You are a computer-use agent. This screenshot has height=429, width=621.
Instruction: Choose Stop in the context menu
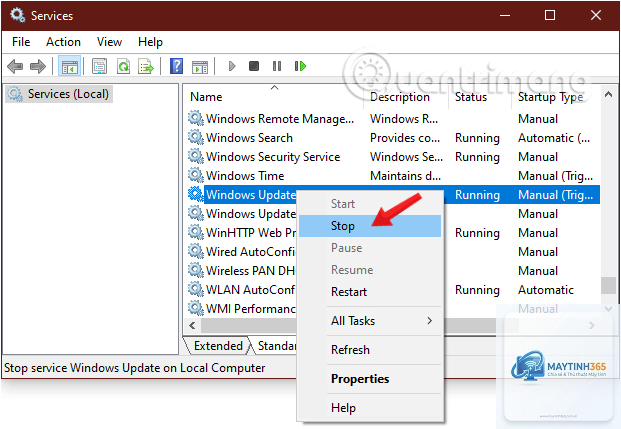point(370,226)
